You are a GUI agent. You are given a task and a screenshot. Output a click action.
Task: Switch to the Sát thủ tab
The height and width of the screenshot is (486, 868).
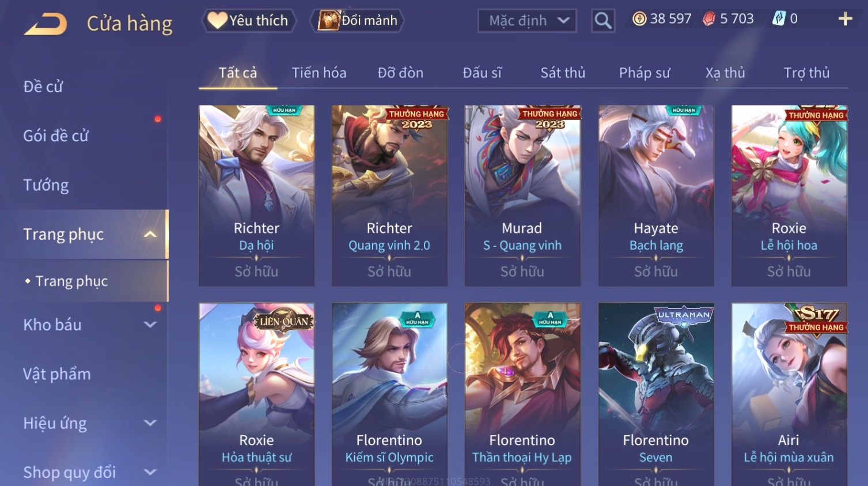[563, 73]
